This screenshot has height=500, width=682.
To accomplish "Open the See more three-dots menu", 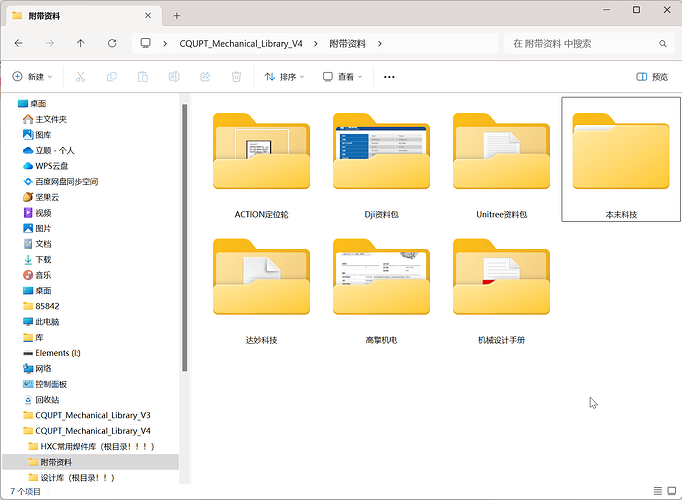I will coord(389,77).
